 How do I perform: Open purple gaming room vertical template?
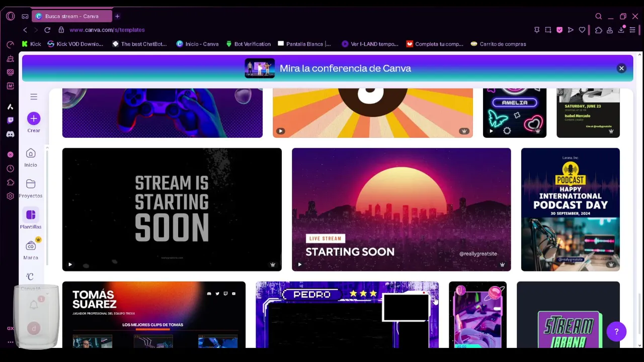pos(477,315)
